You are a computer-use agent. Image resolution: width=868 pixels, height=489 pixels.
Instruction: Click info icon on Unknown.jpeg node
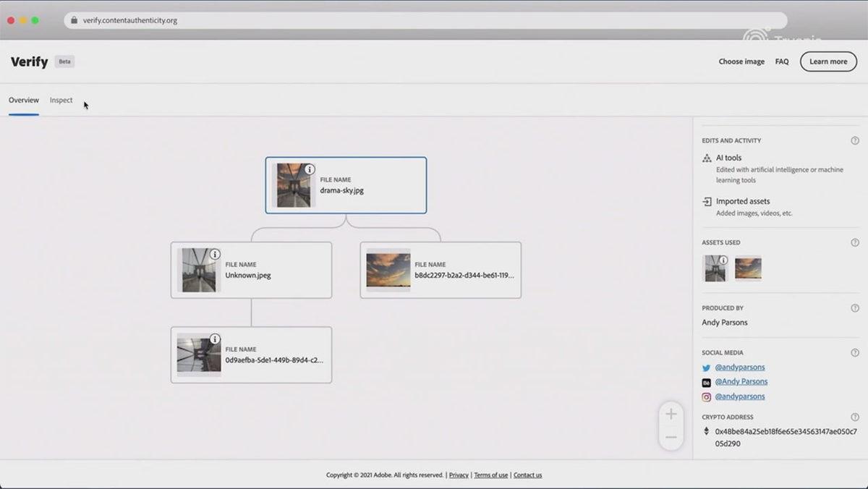pos(215,255)
